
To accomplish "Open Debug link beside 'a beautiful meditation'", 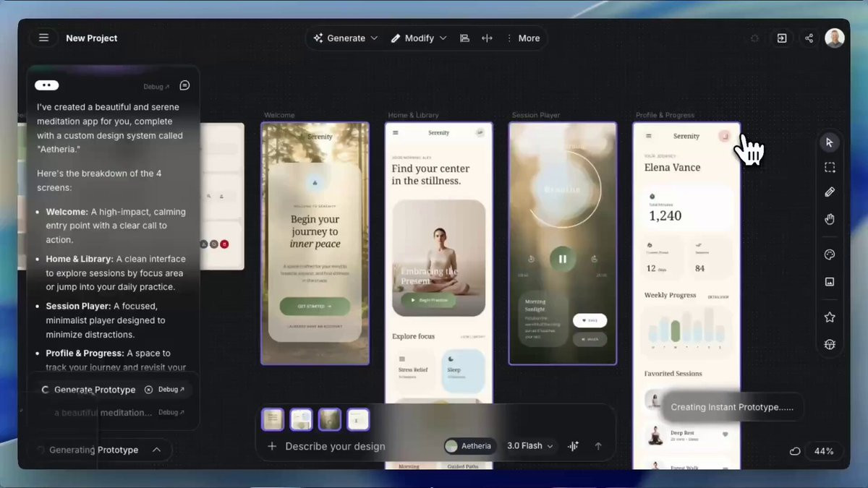I will 171,413.
